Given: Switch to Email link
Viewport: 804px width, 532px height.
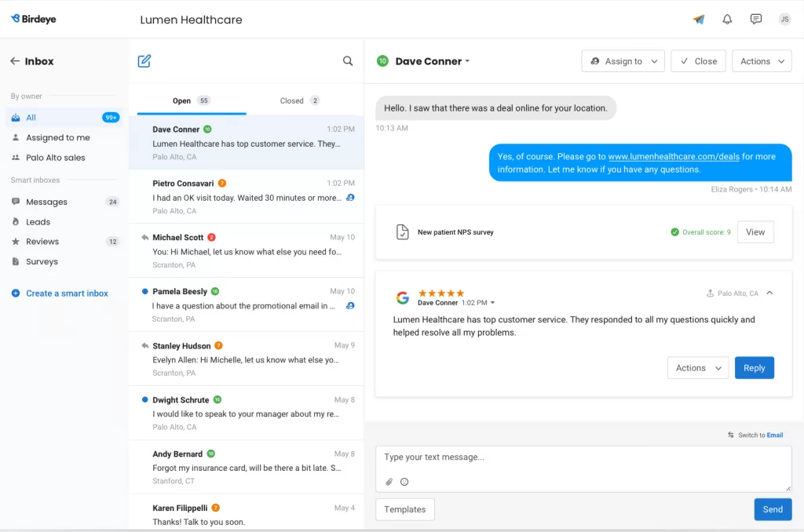Looking at the screenshot, I should point(775,435).
